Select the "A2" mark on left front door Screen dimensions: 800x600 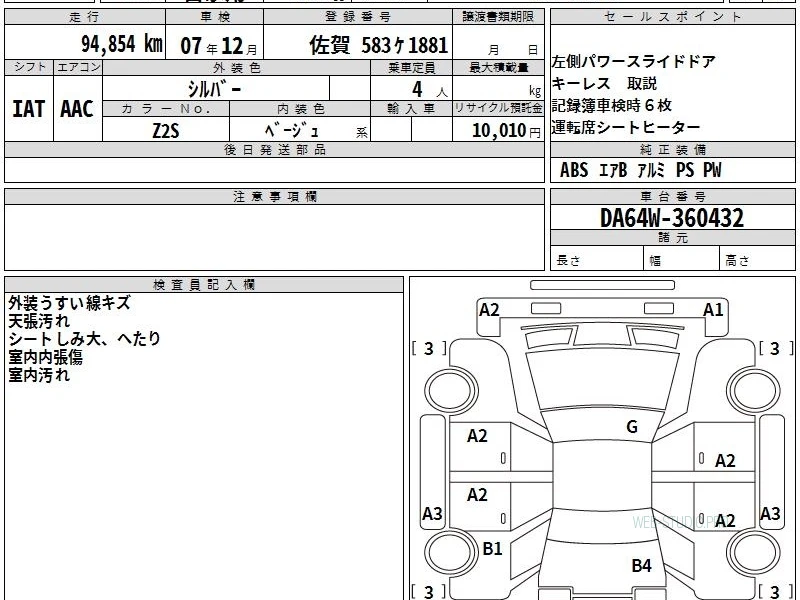point(477,436)
